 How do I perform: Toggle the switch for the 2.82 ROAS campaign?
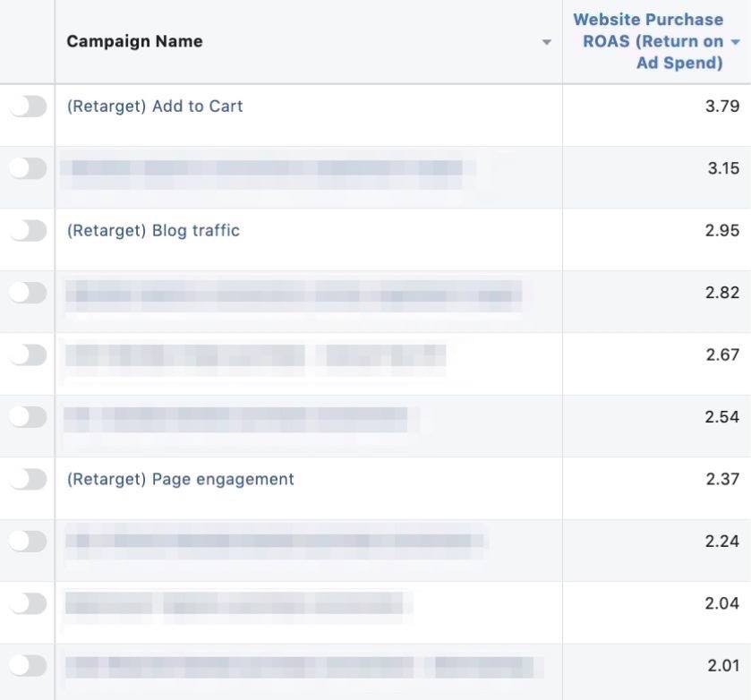28,293
